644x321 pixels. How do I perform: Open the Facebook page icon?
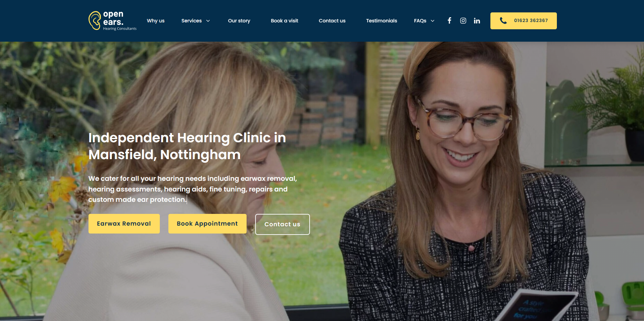[449, 21]
